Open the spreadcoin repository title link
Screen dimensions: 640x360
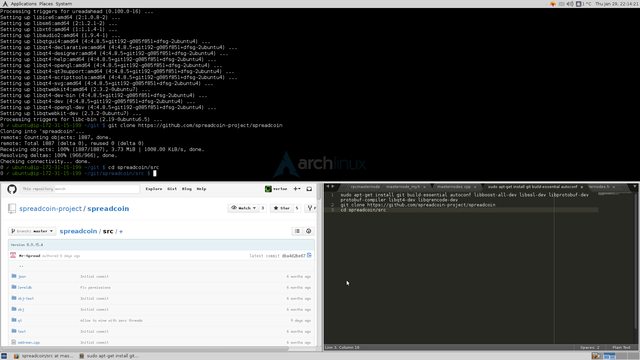click(108, 209)
